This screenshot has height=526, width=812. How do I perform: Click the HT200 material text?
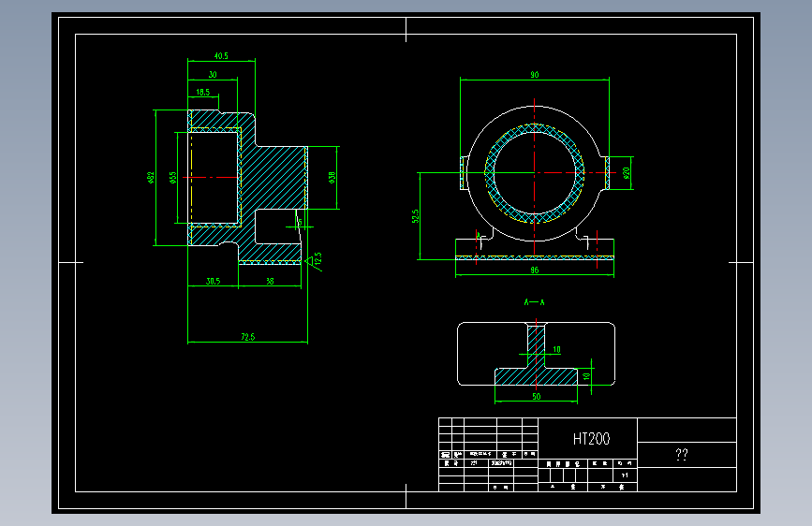point(591,439)
